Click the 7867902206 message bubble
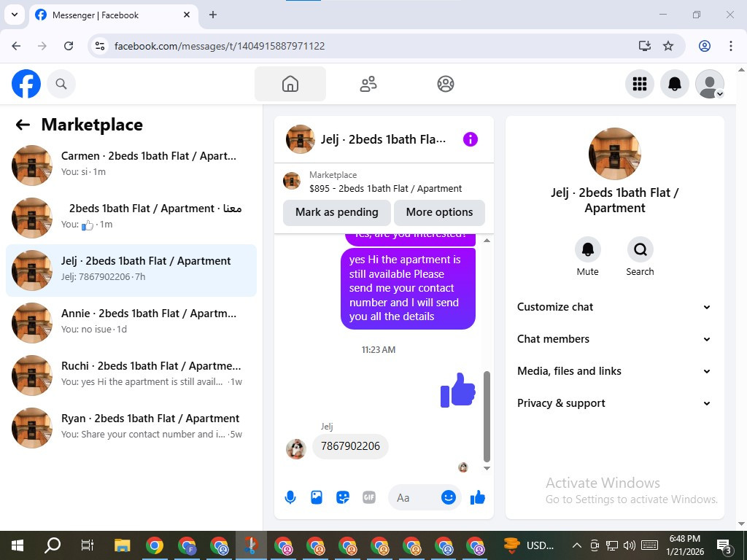The width and height of the screenshot is (747, 560). click(x=350, y=446)
